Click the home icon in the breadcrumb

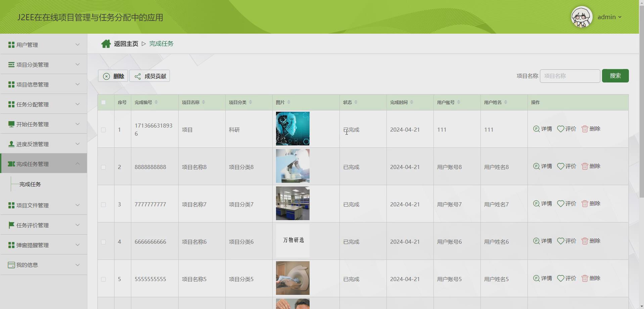(106, 44)
